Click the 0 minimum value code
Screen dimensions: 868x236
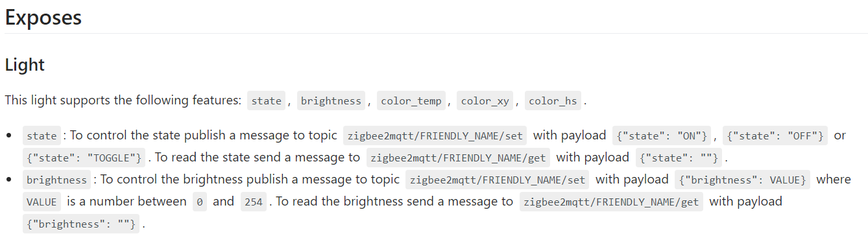tap(200, 202)
